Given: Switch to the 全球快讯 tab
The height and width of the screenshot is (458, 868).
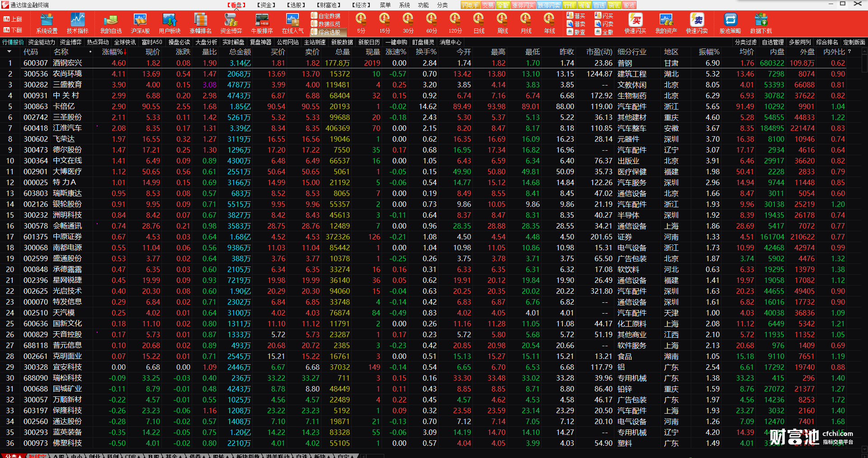Looking at the screenshot, I should 125,42.
